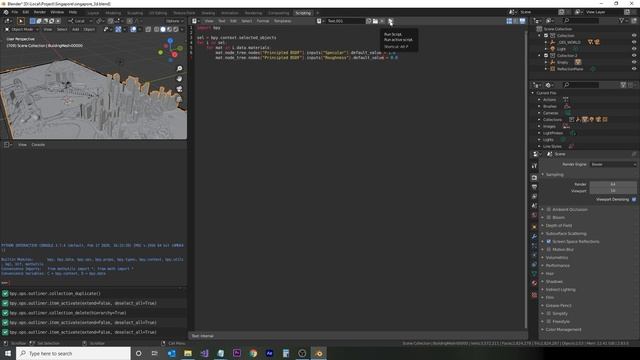The height and width of the screenshot is (360, 640).
Task: Select Collection 2 in the outliner
Action: pyautogui.click(x=567, y=56)
